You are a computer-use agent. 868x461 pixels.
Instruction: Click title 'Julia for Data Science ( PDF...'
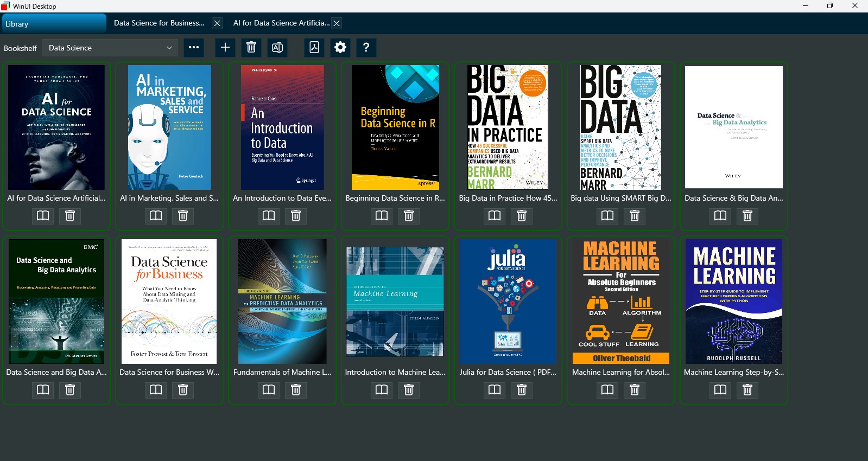click(x=508, y=372)
